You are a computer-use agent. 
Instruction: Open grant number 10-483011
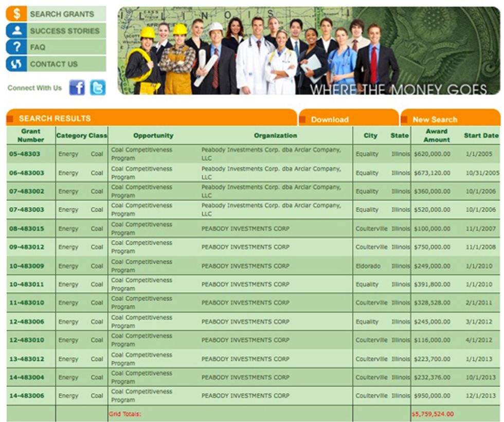click(x=27, y=284)
